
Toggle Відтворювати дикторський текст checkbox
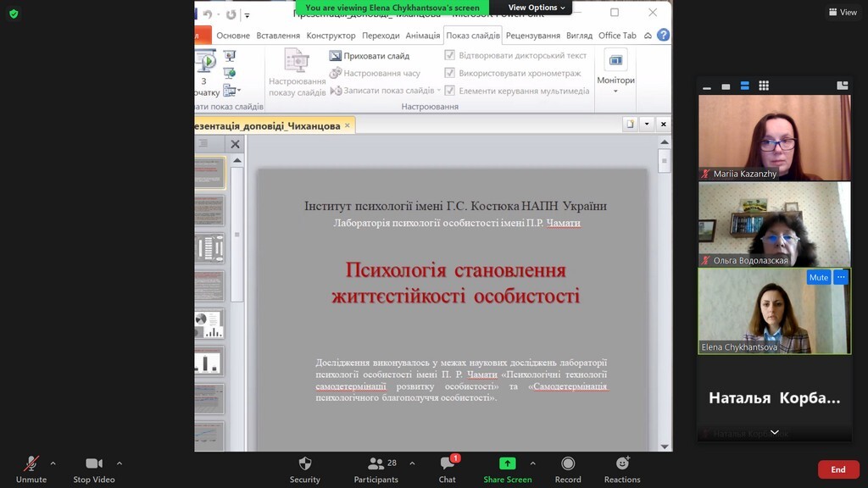click(449, 55)
